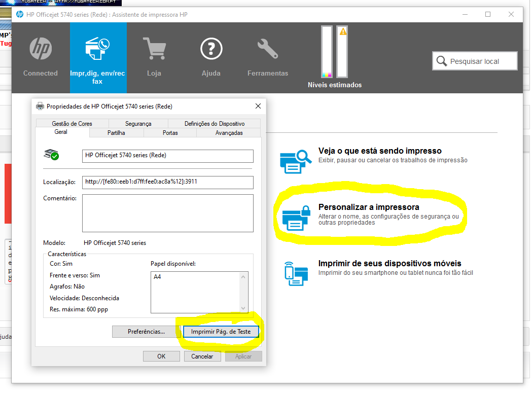Click the estimated ink levels gauge
The width and height of the screenshot is (532, 393).
(x=335, y=52)
